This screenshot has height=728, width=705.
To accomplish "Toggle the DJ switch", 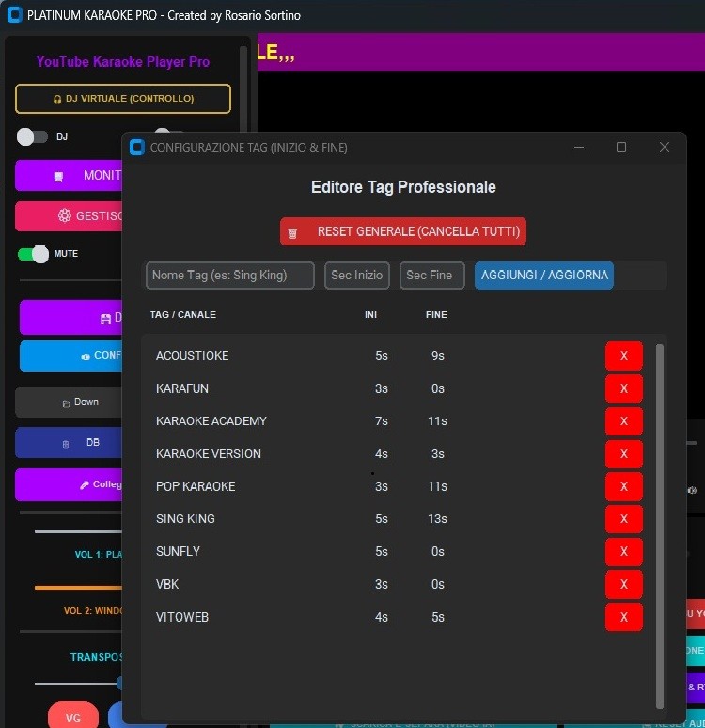I will [32, 137].
